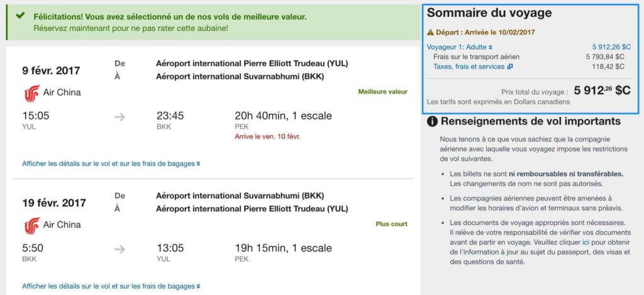Expand flight and baggage details for the 9 févr. flight

point(111,164)
